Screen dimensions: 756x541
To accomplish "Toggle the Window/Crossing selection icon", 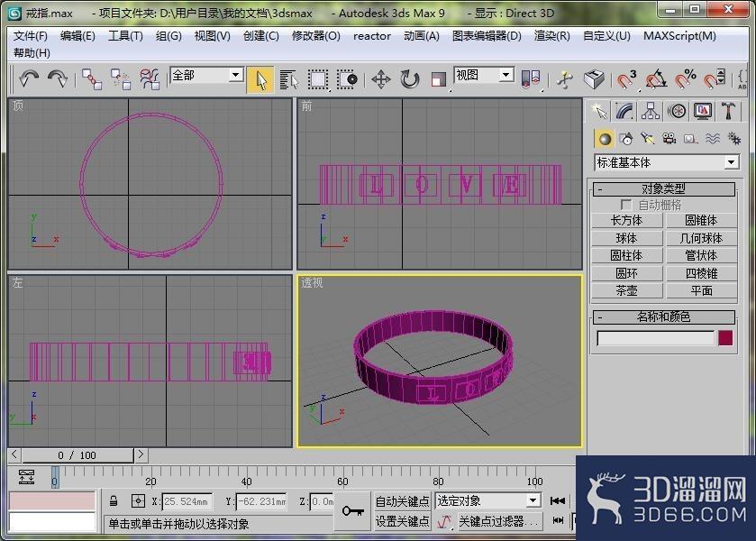I will pos(347,79).
